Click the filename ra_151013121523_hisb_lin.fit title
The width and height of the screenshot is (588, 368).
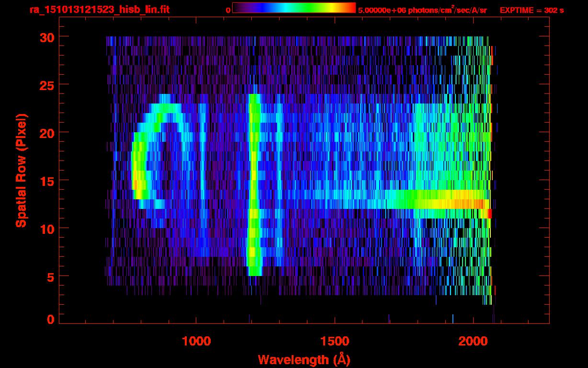pyautogui.click(x=99, y=10)
